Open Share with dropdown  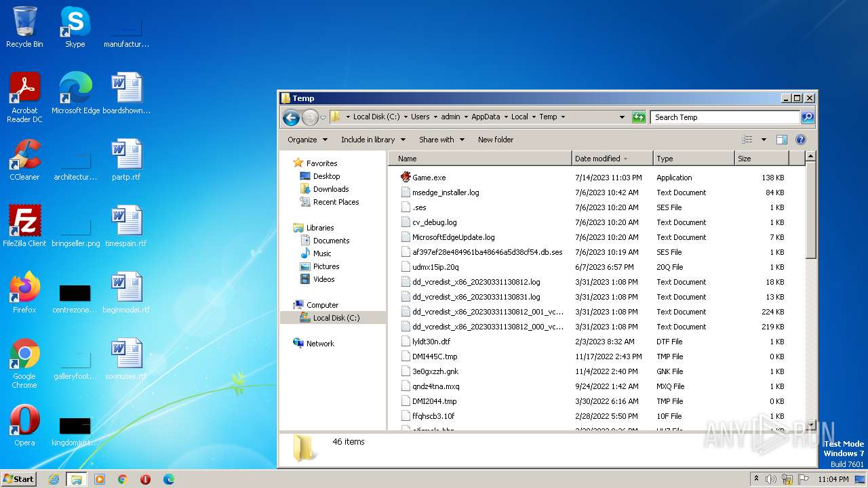(441, 140)
